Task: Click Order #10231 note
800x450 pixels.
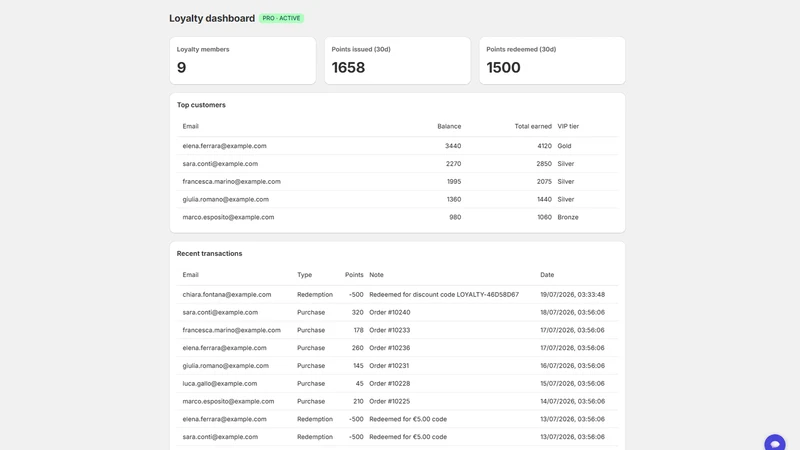Action: [389, 366]
